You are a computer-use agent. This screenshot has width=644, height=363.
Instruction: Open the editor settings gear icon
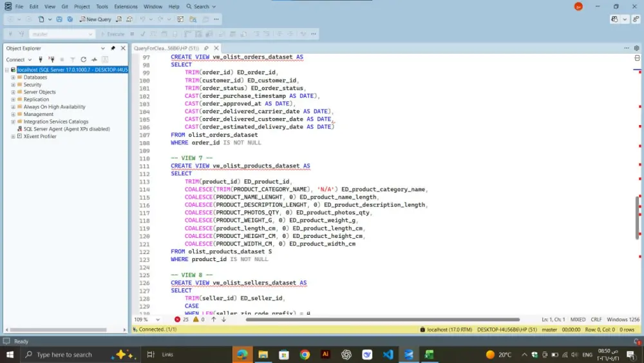click(637, 48)
